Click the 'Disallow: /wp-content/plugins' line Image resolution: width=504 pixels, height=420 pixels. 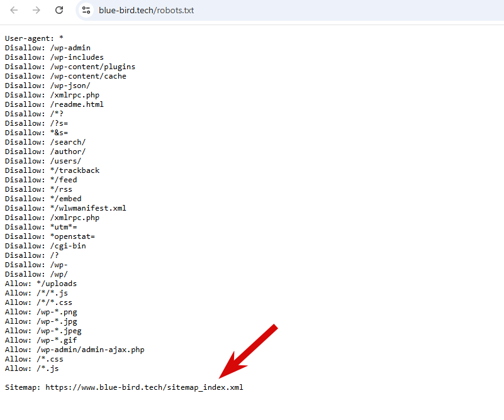[70, 67]
